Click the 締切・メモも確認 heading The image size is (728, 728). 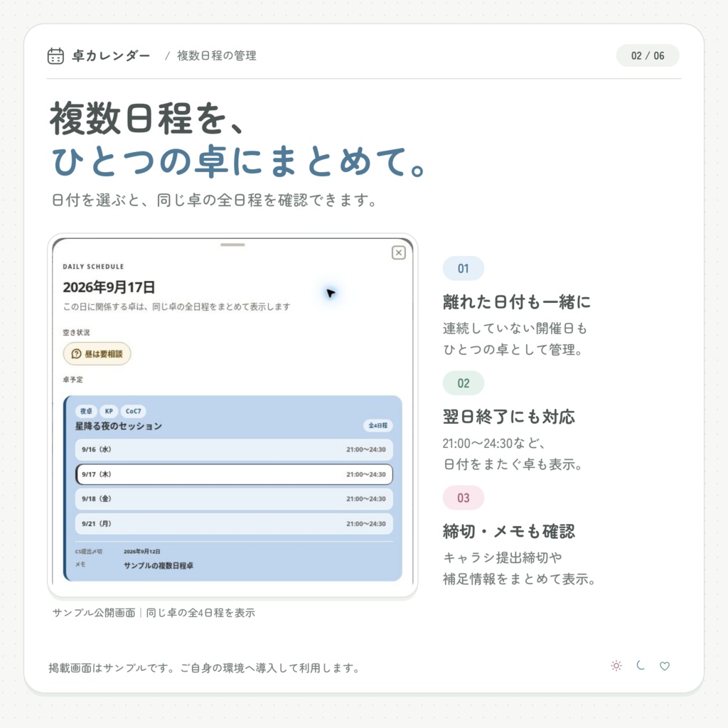click(509, 531)
